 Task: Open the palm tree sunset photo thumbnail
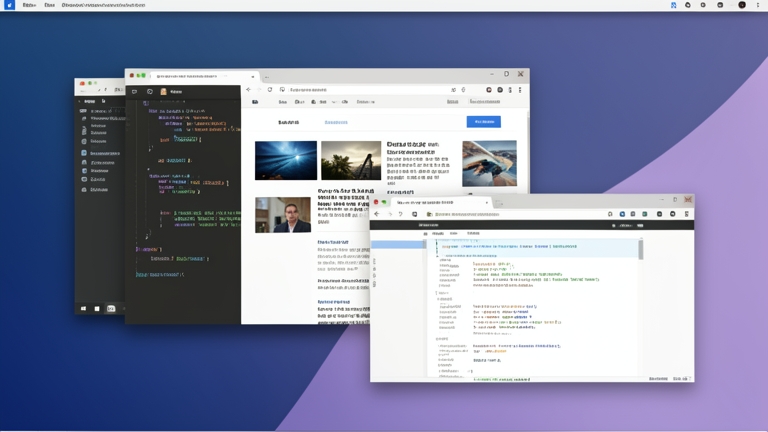coord(351,161)
